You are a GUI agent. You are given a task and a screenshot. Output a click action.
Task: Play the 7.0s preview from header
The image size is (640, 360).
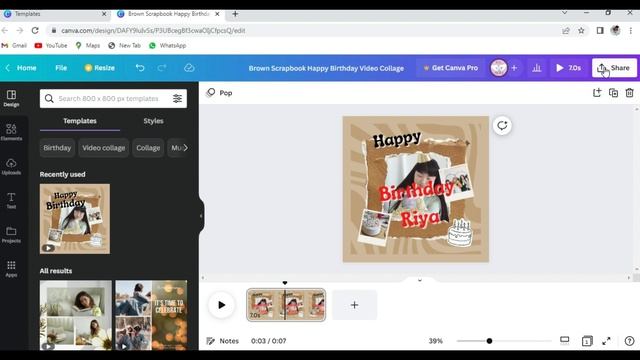click(569, 68)
